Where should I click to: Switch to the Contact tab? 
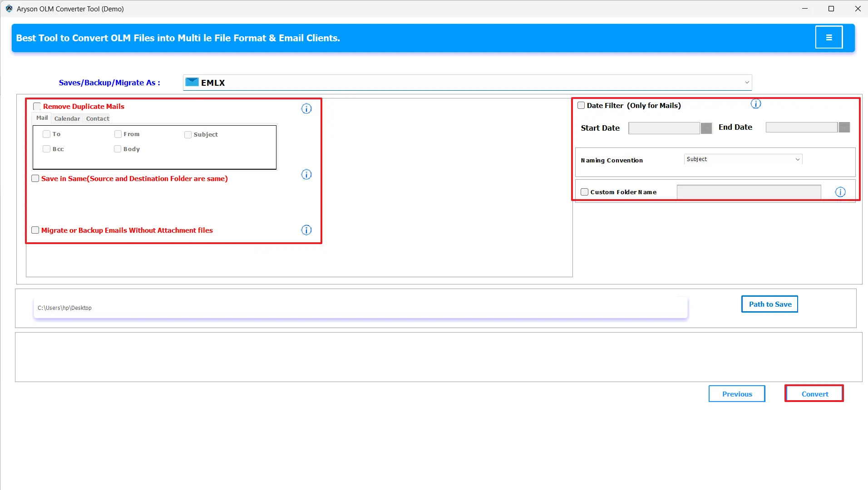click(98, 118)
